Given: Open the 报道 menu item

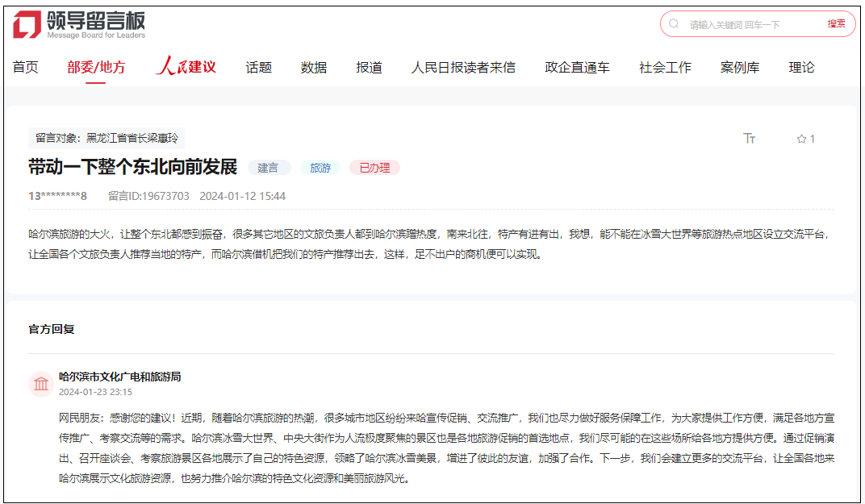Looking at the screenshot, I should click(x=369, y=67).
